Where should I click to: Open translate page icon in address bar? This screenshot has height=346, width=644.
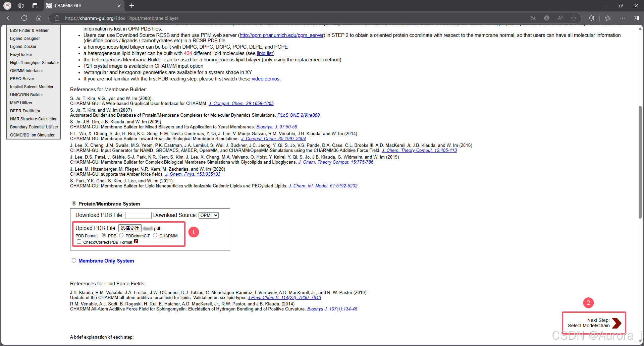click(x=533, y=18)
